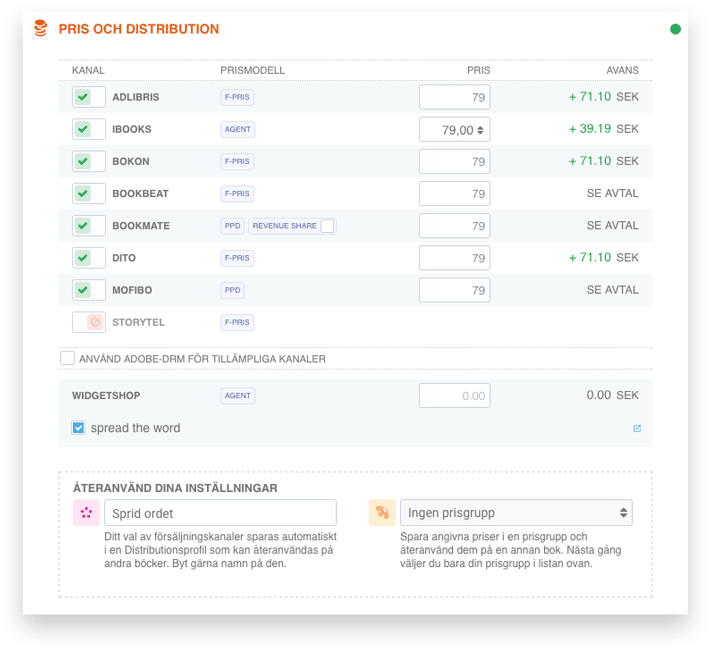Screen dimensions: 710x648
Task: Uncheck the Dito channel checkbox
Action: (x=89, y=258)
